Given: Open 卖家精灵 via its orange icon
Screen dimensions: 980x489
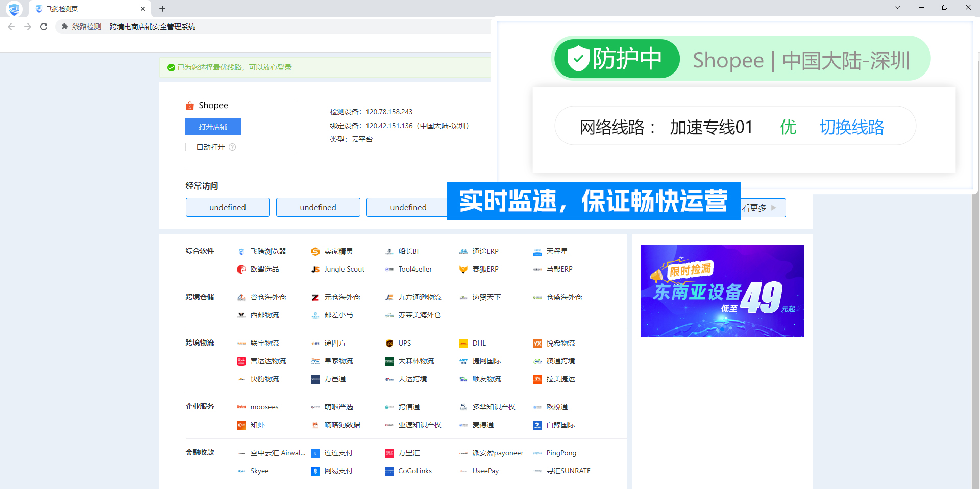Looking at the screenshot, I should tap(315, 252).
